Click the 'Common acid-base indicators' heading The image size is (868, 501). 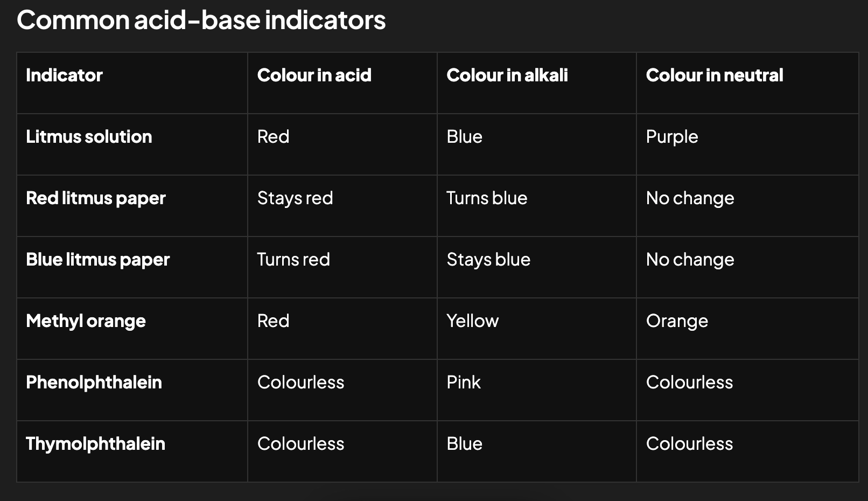(201, 20)
